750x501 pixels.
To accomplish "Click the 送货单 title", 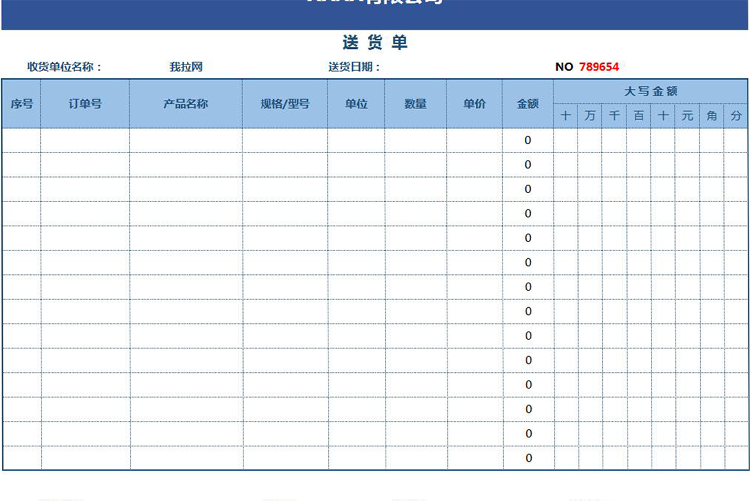I will coord(374,43).
